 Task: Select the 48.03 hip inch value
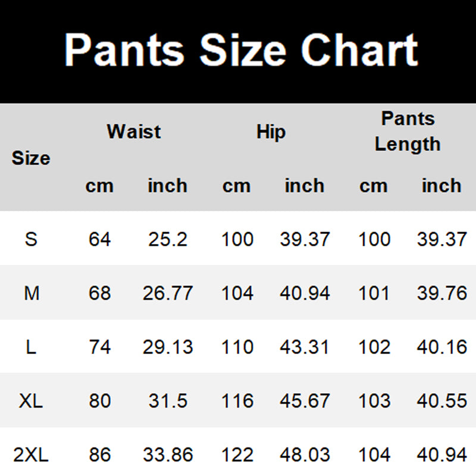[x=305, y=455]
